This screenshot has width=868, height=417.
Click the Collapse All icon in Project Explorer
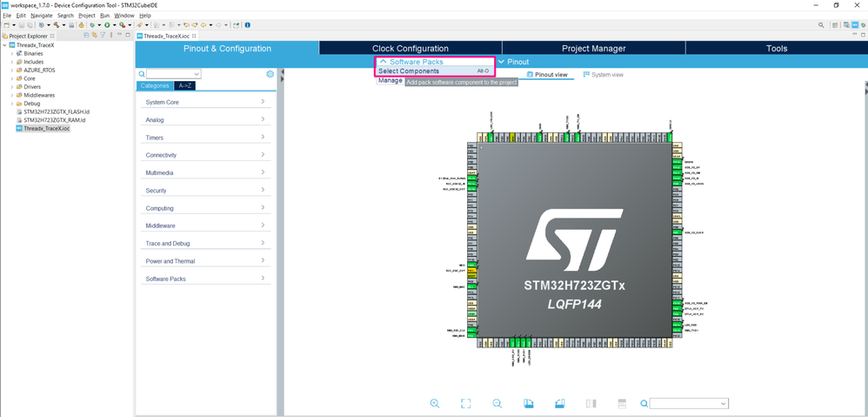click(x=87, y=36)
